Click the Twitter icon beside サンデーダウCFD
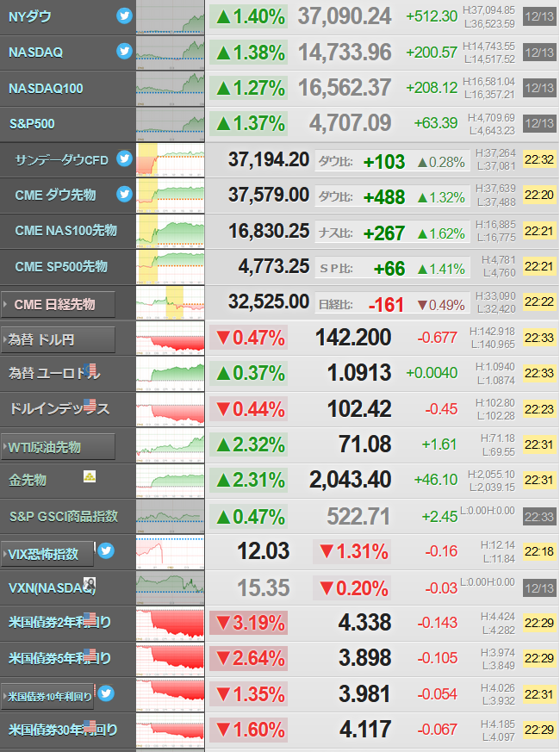This screenshot has width=560, height=752. (124, 158)
